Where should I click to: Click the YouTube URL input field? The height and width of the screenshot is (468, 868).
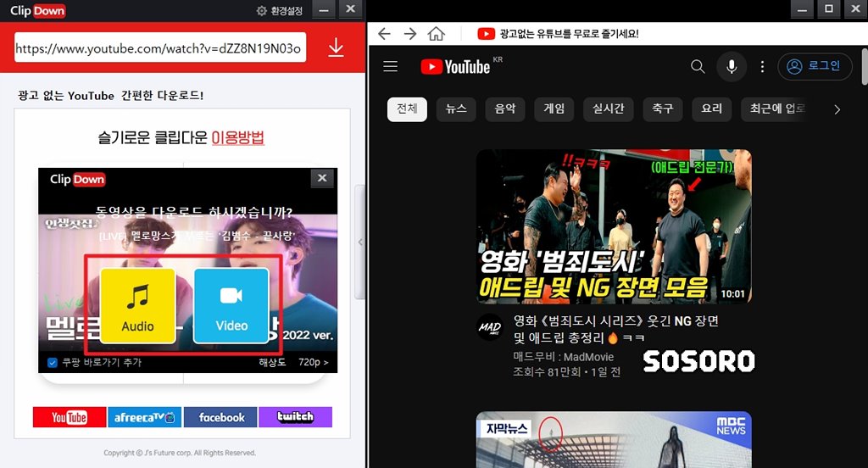coord(160,47)
